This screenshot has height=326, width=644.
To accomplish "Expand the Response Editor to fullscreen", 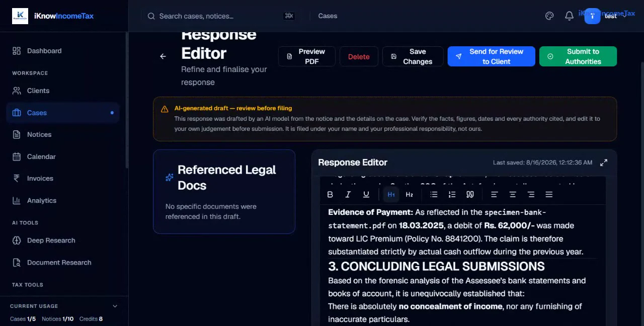I will coord(604,162).
